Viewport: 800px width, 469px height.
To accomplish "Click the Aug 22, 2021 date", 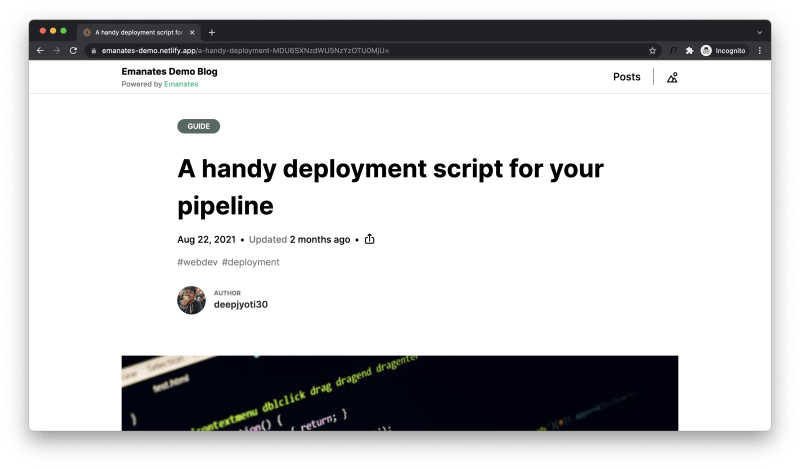I will pos(206,239).
